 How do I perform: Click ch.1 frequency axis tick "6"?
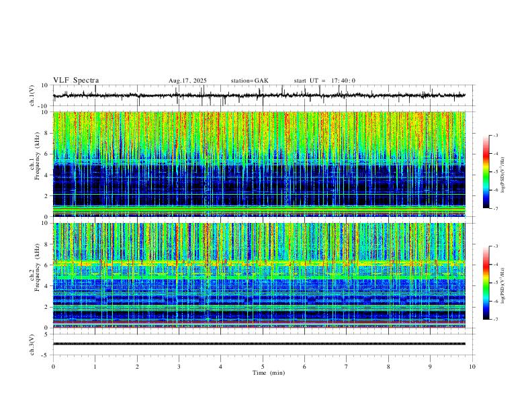point(47,154)
